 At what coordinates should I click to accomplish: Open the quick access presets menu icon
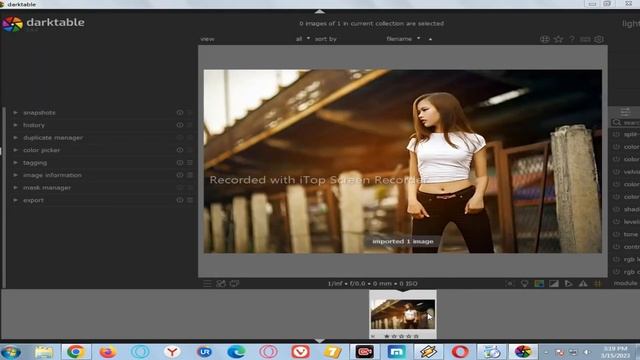click(x=207, y=284)
